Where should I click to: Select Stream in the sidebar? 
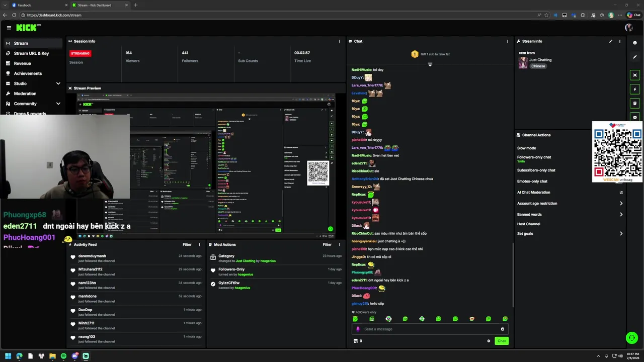33,43
